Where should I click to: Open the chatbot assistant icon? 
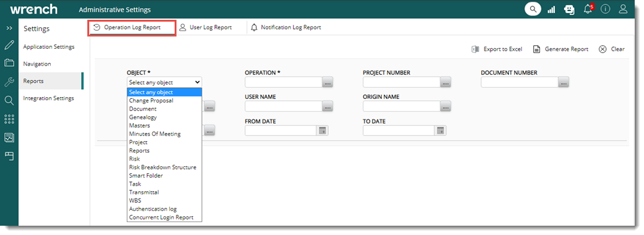pos(569,9)
